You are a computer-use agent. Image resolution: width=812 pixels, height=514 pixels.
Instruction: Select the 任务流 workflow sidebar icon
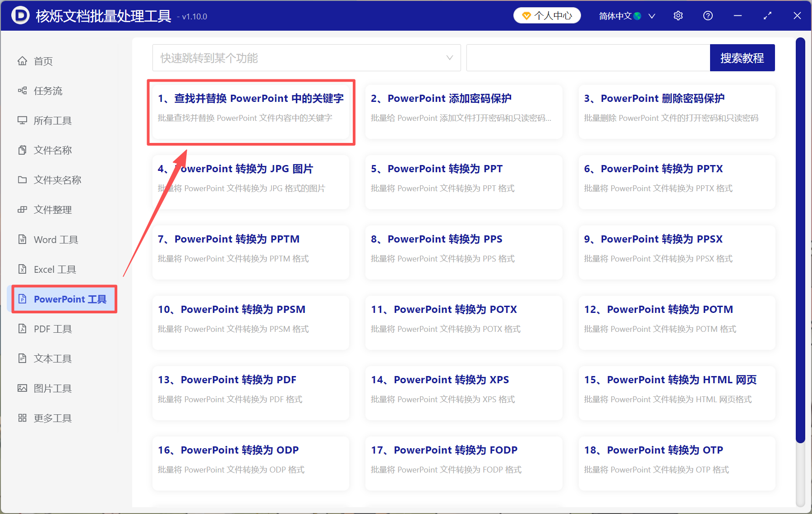click(46, 91)
